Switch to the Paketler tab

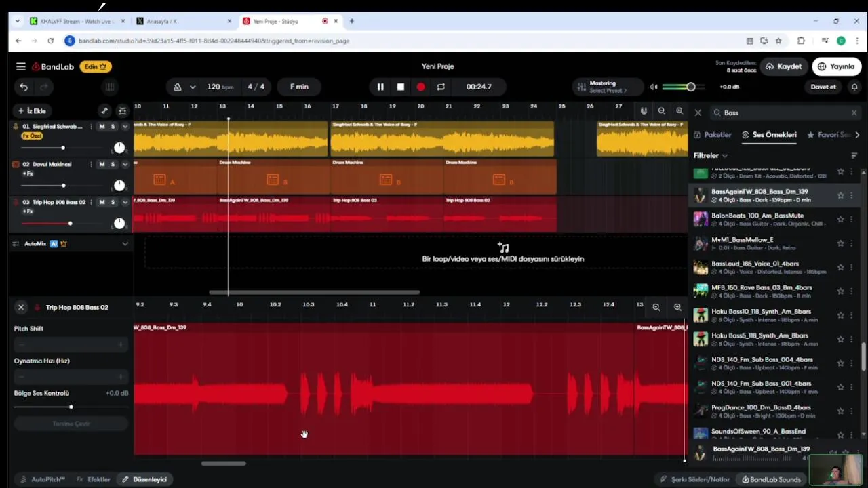pos(713,135)
